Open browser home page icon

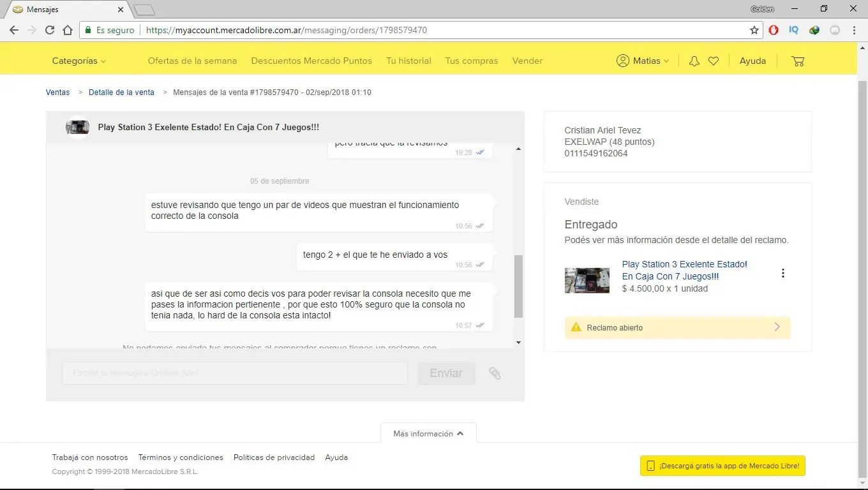click(68, 30)
